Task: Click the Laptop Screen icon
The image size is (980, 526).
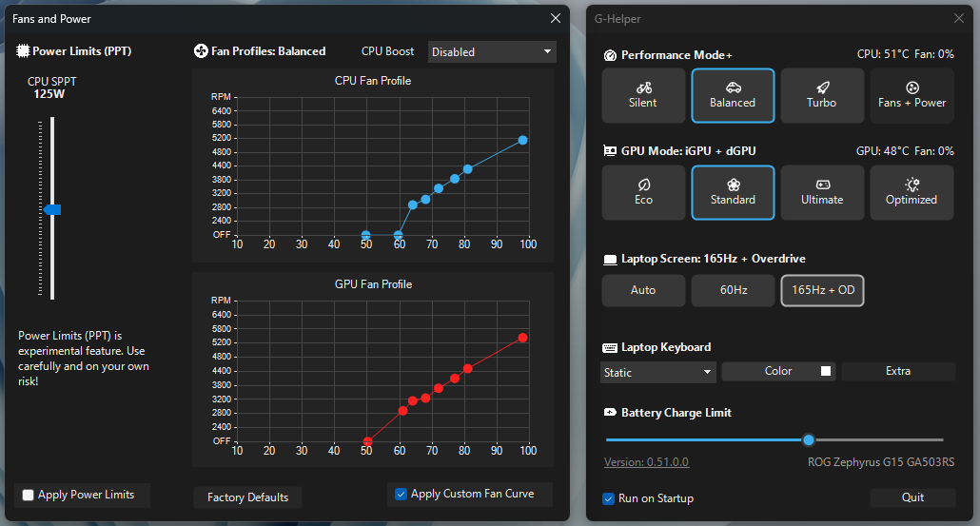Action: [x=610, y=260]
